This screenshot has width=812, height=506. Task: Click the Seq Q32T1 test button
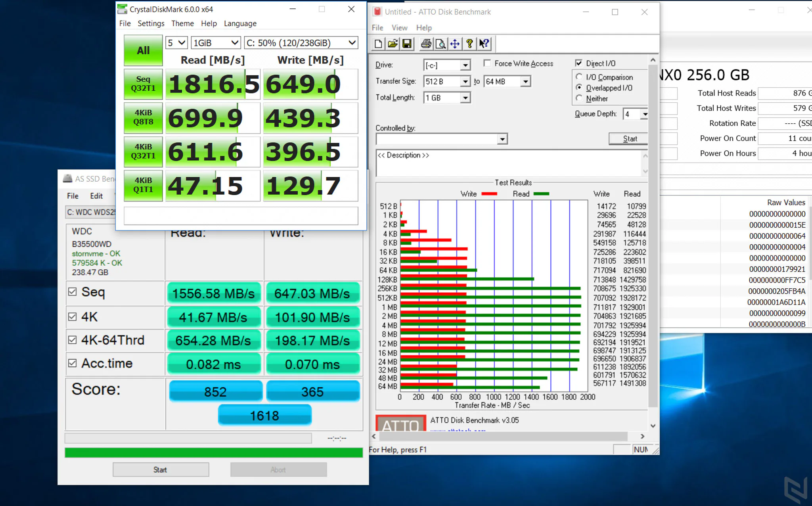coord(143,84)
